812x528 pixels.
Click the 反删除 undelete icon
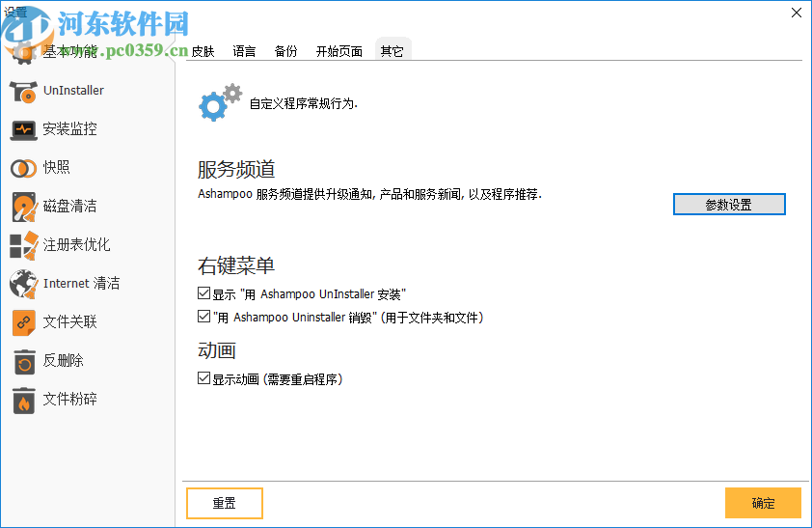click(x=24, y=362)
